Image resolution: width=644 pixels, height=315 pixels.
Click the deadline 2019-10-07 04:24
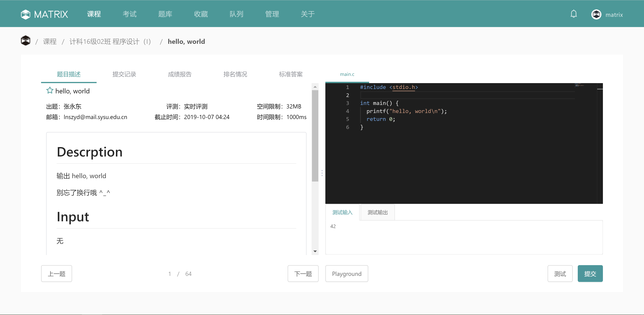206,117
